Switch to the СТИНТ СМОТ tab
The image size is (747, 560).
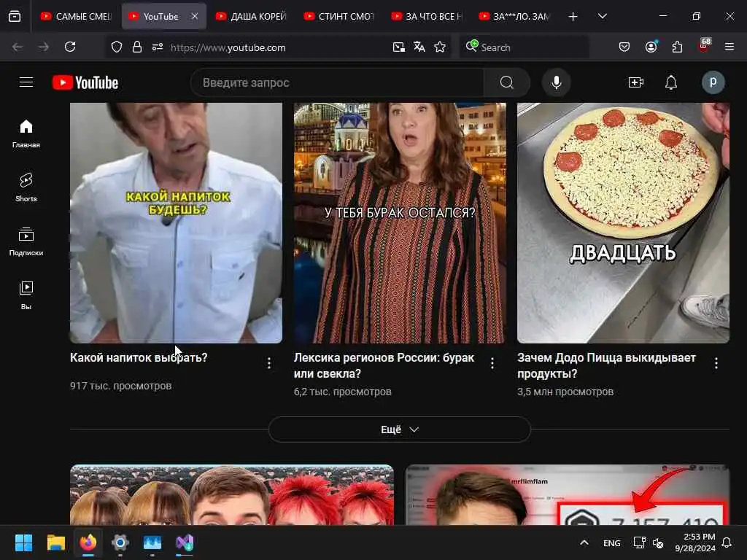click(x=338, y=16)
